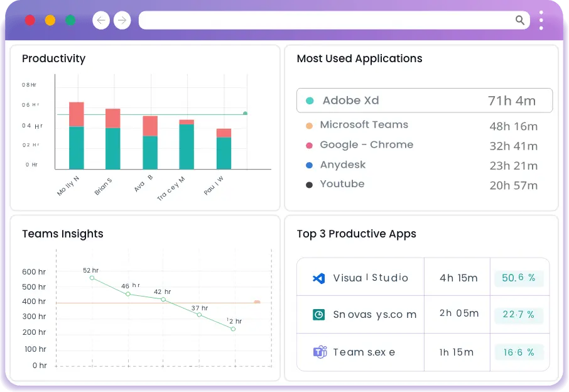569x392 pixels.
Task: Click the red window close dot
Action: (30, 20)
